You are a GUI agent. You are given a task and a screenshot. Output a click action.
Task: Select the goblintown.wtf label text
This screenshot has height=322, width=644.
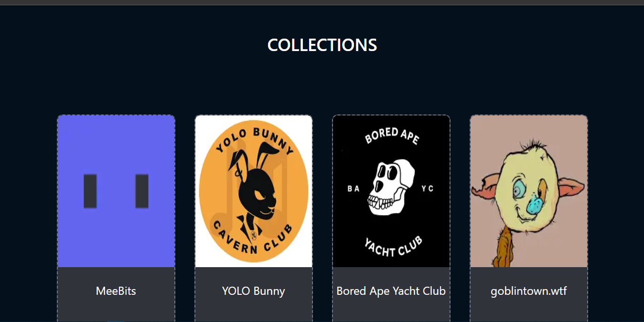(x=529, y=291)
